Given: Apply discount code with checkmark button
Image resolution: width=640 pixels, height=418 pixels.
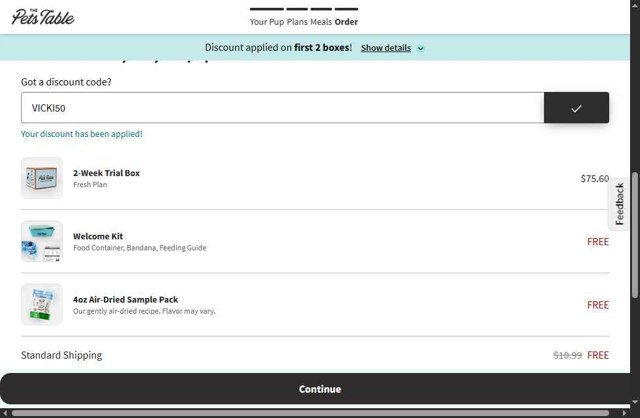Looking at the screenshot, I should pos(576,108).
